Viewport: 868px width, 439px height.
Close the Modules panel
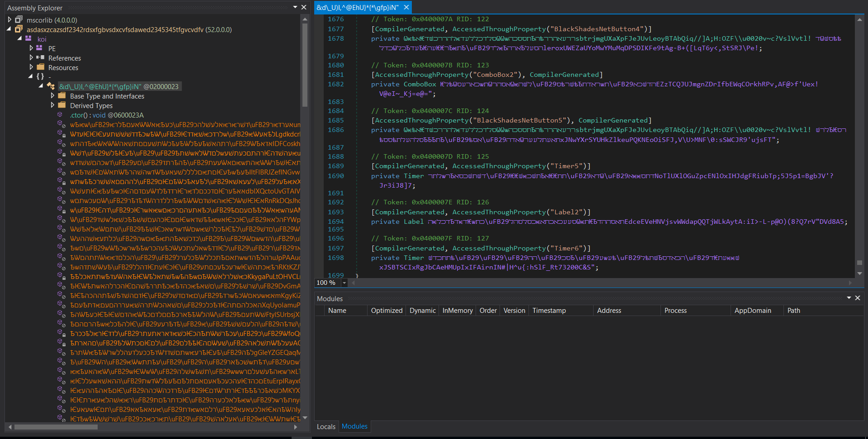click(x=857, y=298)
